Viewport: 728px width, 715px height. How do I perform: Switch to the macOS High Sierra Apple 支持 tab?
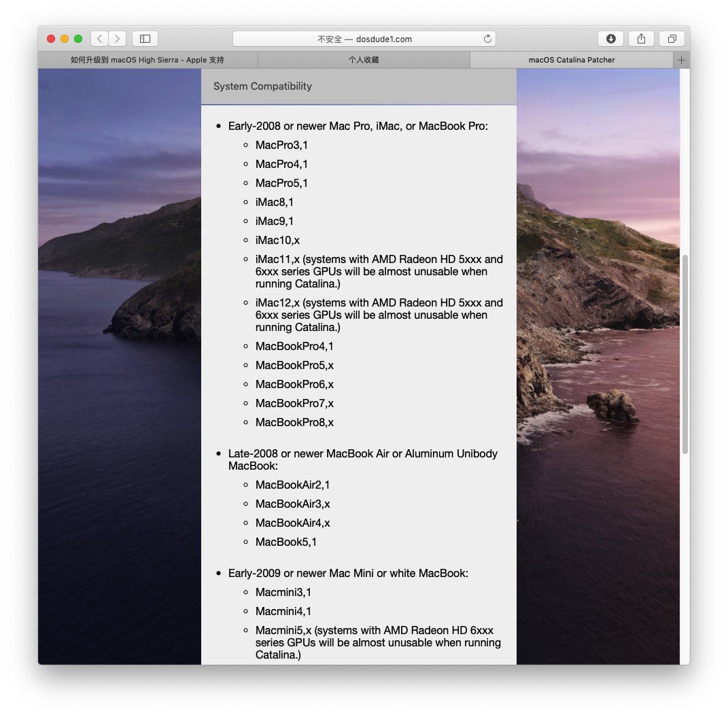click(148, 60)
